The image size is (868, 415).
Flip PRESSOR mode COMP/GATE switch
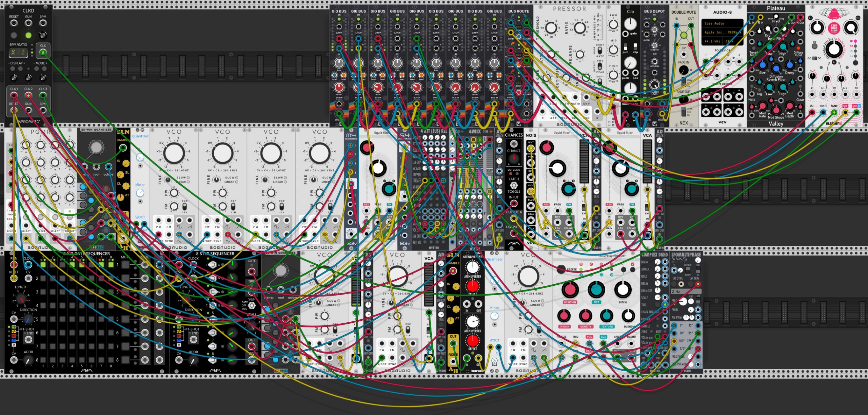point(600,51)
